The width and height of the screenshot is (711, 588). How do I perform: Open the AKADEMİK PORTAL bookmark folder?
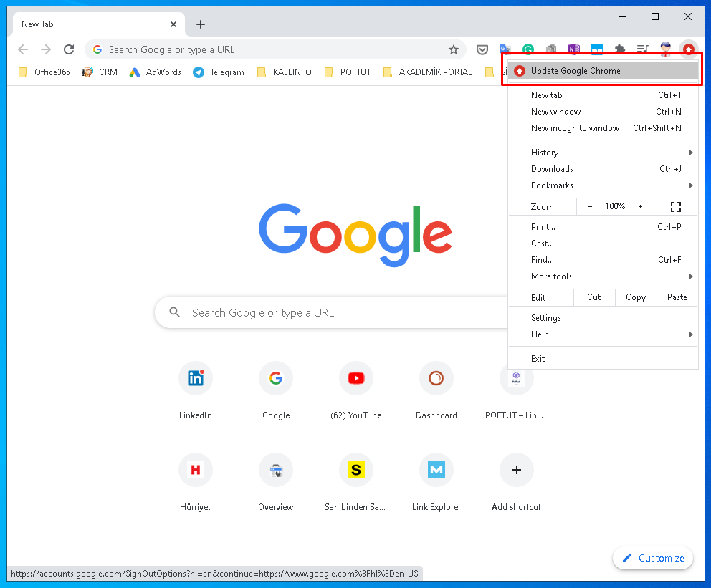(x=428, y=72)
